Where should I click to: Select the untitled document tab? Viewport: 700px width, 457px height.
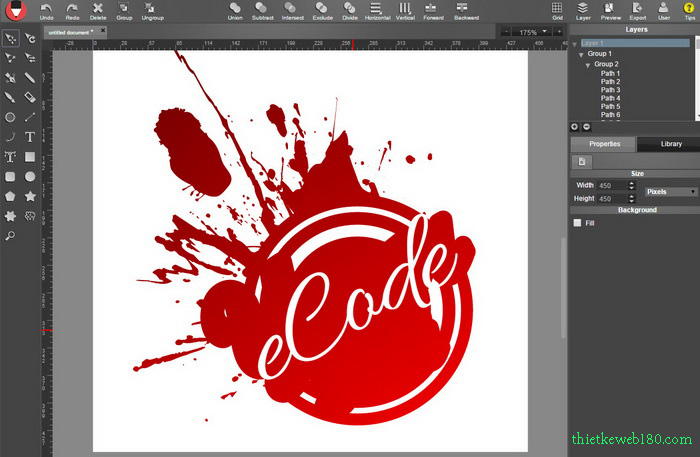70,32
